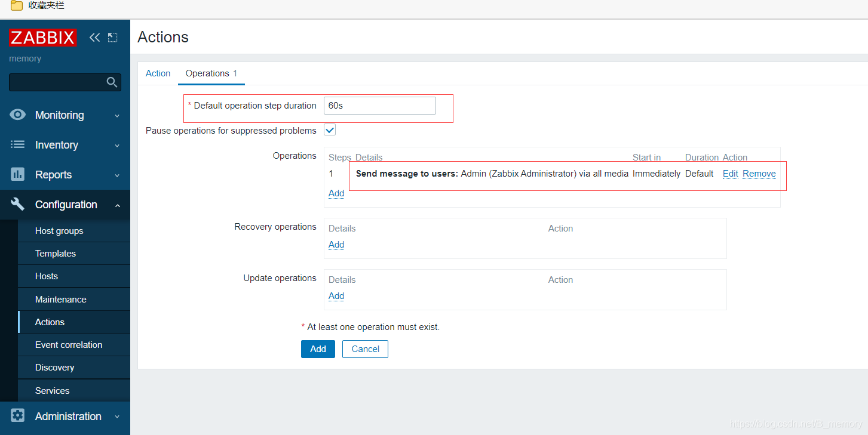Viewport: 868px width, 435px height.
Task: Click the Cancel button
Action: [365, 349]
